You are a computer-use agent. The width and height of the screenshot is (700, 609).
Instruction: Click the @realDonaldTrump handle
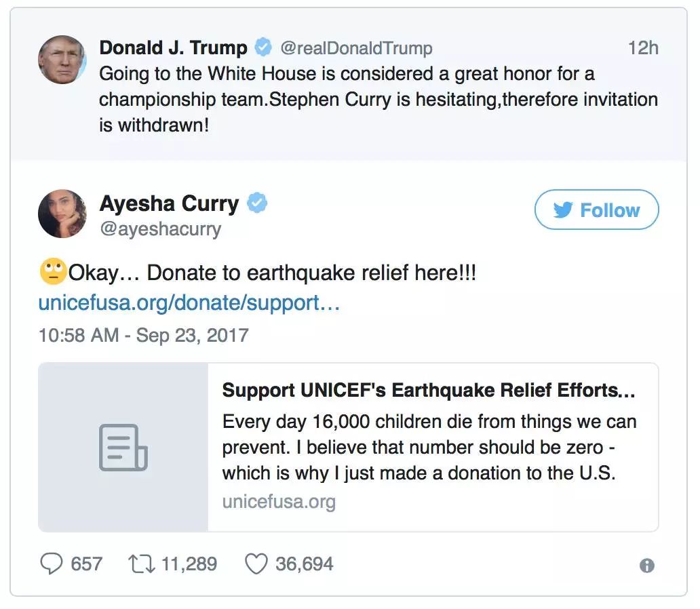[356, 47]
